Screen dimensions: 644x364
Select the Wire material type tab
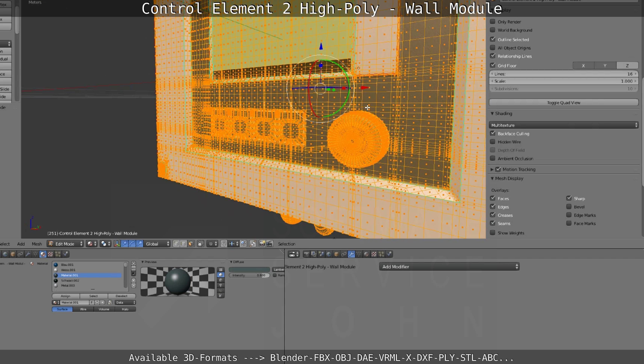tap(83, 309)
